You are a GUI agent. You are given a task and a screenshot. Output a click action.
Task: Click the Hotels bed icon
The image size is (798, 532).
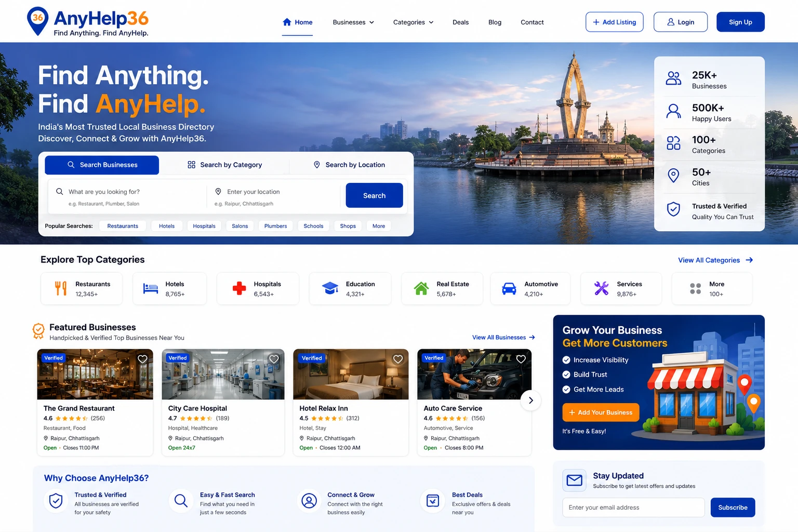(x=151, y=289)
